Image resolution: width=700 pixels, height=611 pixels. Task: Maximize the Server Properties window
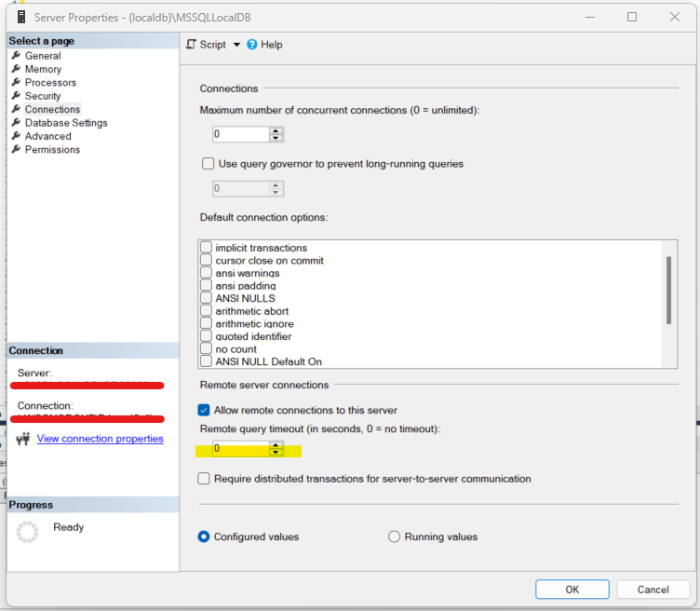[x=632, y=17]
